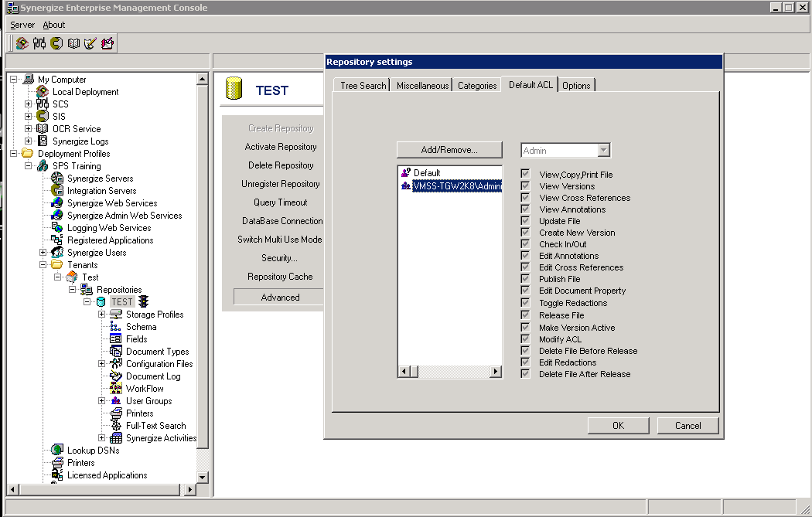
Task: Cancel the Repository settings dialog
Action: tap(687, 425)
